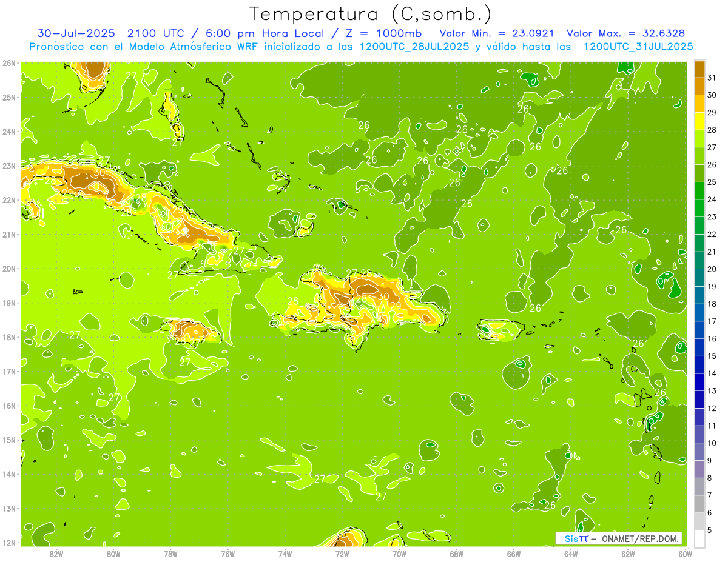Click the valid-until time '1200UTC_31JUL2025'
Viewport: 728px width, 562px height.
click(x=638, y=47)
